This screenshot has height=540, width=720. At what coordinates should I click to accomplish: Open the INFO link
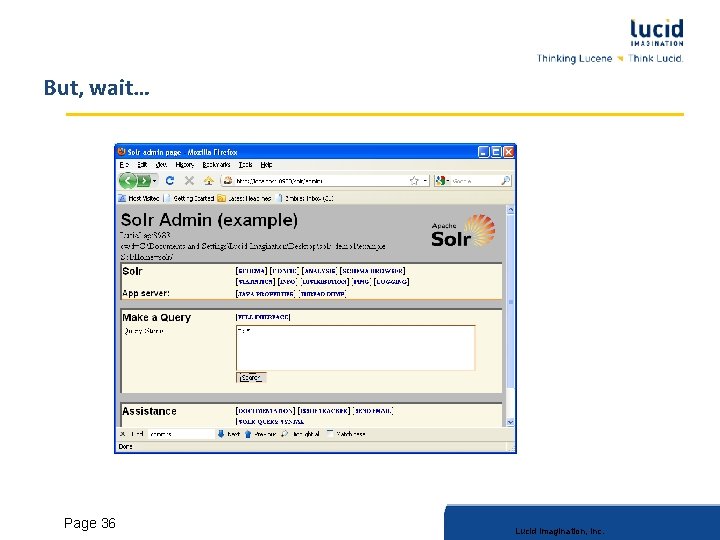[287, 281]
